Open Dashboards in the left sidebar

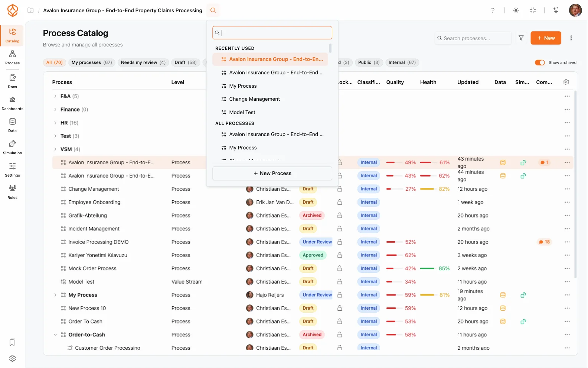(x=12, y=103)
